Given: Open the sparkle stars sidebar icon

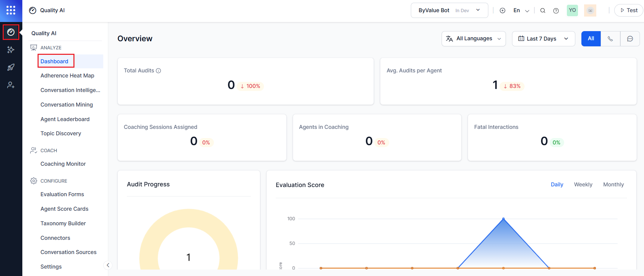Looking at the screenshot, I should tap(11, 50).
